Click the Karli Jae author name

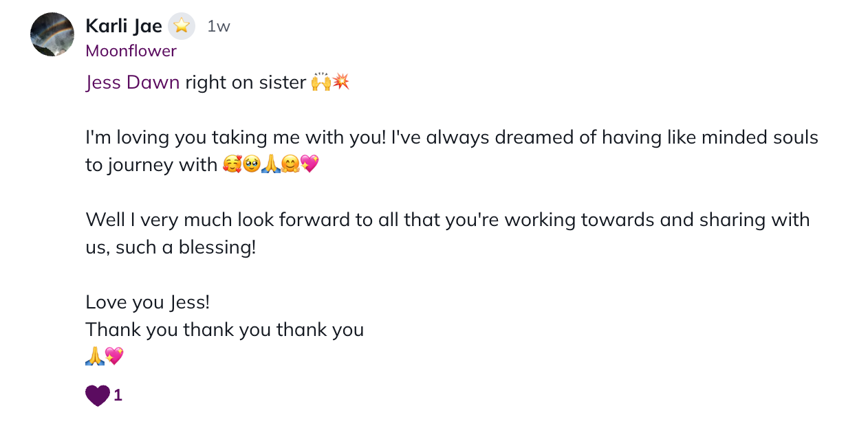124,26
